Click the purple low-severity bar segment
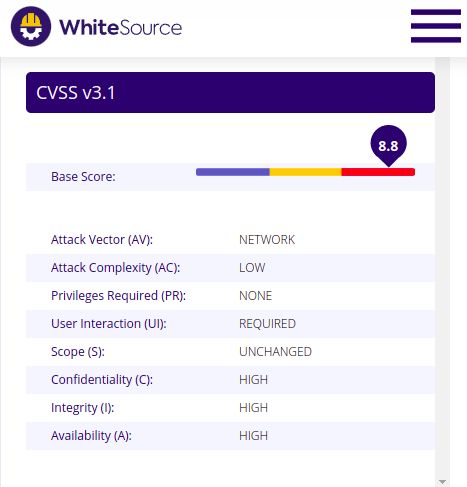 point(233,172)
